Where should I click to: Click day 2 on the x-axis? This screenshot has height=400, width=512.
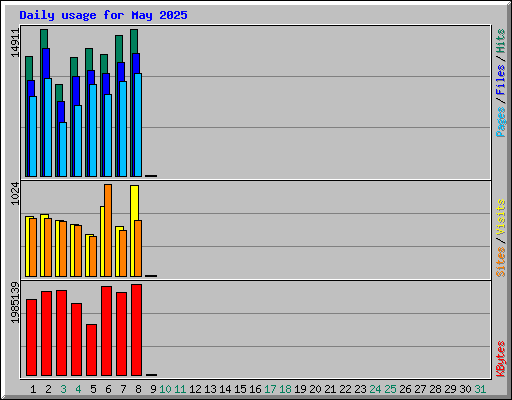click(48, 389)
